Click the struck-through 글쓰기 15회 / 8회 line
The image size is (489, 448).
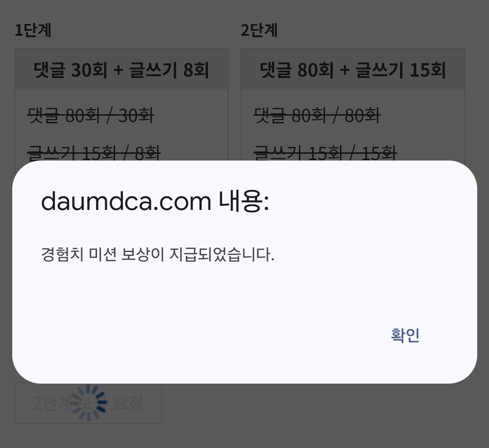coord(94,152)
